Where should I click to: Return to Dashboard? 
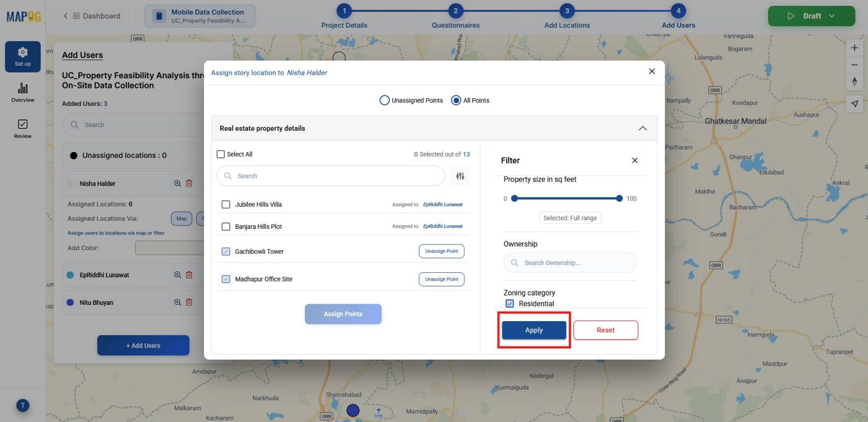coord(92,16)
